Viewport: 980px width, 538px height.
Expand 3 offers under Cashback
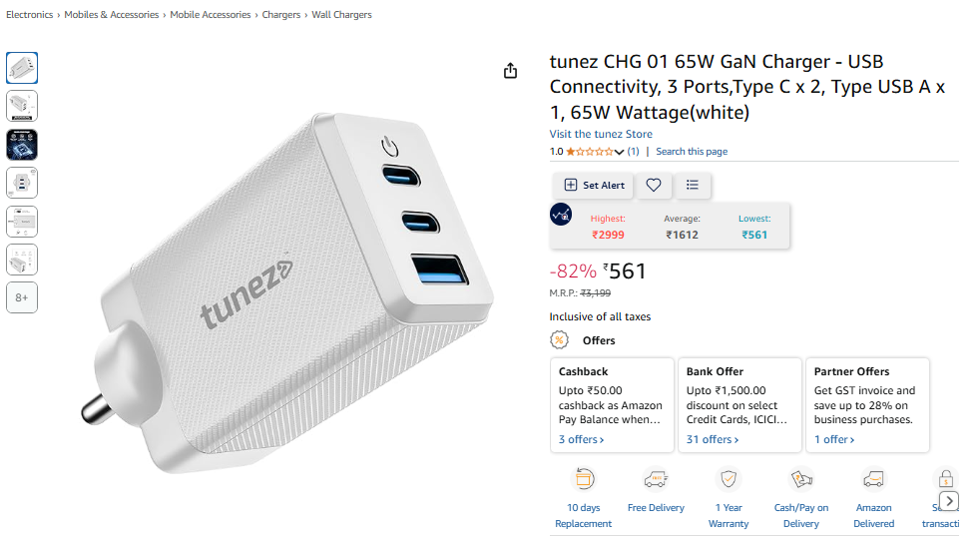coord(581,439)
